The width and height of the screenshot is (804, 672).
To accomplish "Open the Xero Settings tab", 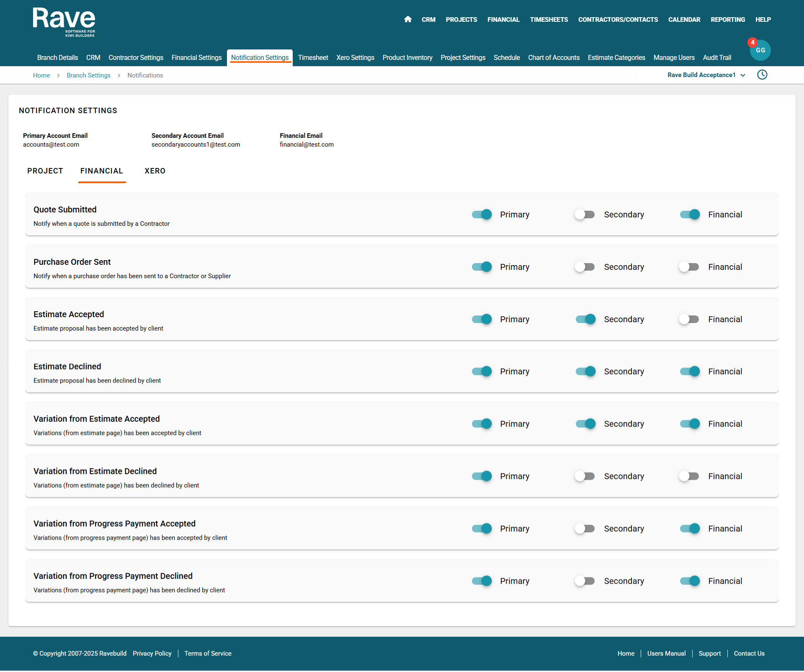I will coord(355,58).
